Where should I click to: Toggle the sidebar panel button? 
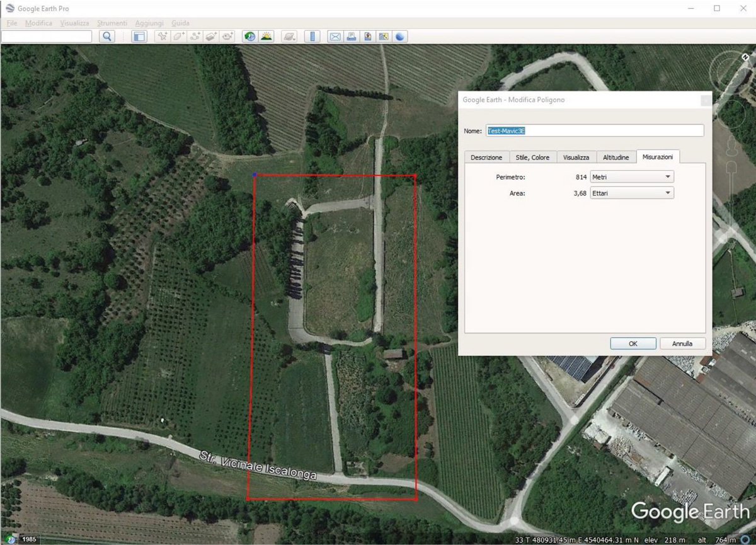(x=139, y=37)
